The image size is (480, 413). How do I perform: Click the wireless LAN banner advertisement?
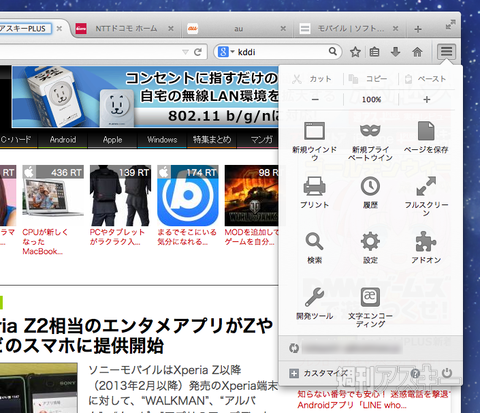145,97
